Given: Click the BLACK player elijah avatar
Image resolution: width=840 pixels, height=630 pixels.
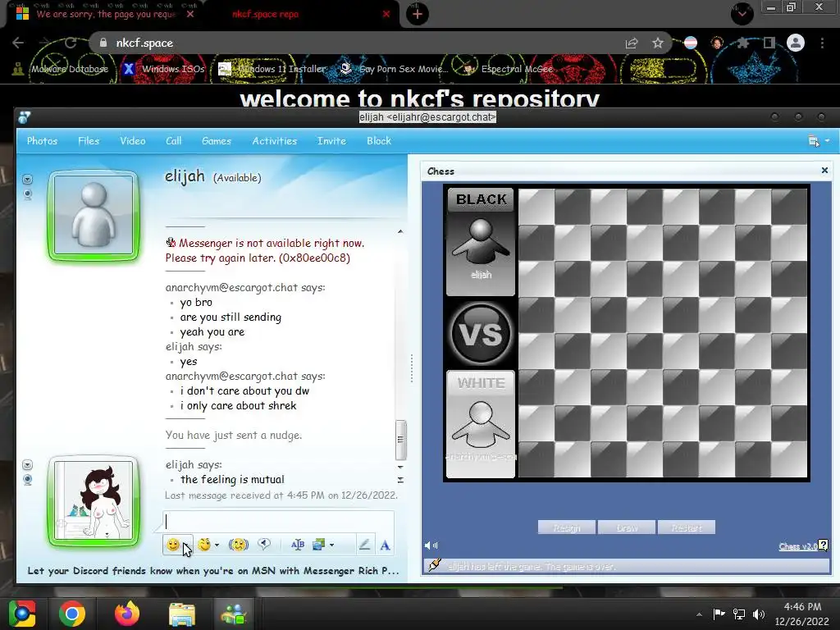Looking at the screenshot, I should 481,242.
